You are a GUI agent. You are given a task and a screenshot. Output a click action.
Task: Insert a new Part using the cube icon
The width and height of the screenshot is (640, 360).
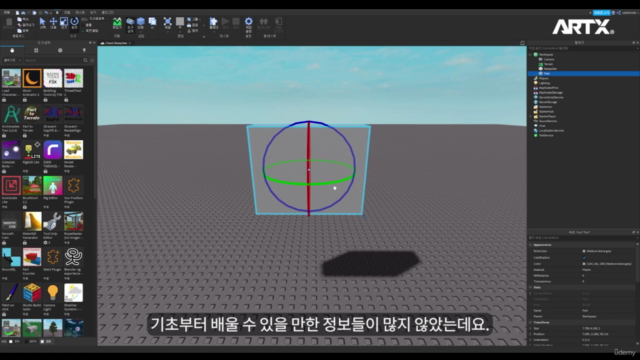point(141,21)
